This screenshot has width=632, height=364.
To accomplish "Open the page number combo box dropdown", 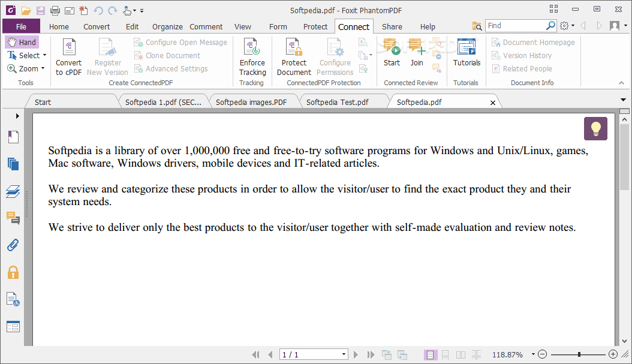I will pyautogui.click(x=344, y=355).
